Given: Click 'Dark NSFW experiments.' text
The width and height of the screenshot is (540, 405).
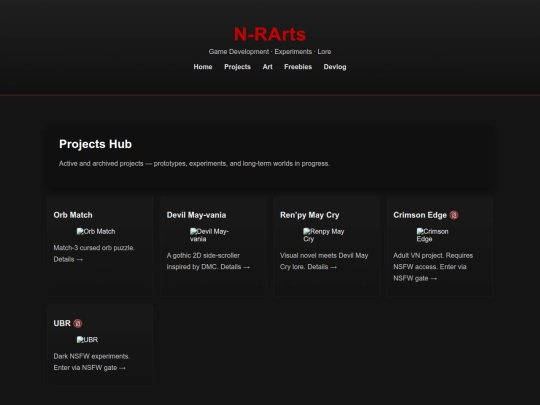Looking at the screenshot, I should tap(92, 356).
